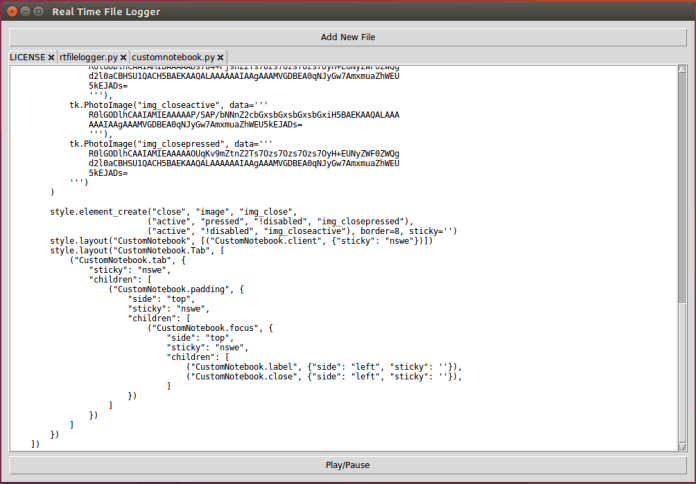The image size is (696, 484).
Task: Close the rtfilelogger.py tab via its x
Action: 123,57
